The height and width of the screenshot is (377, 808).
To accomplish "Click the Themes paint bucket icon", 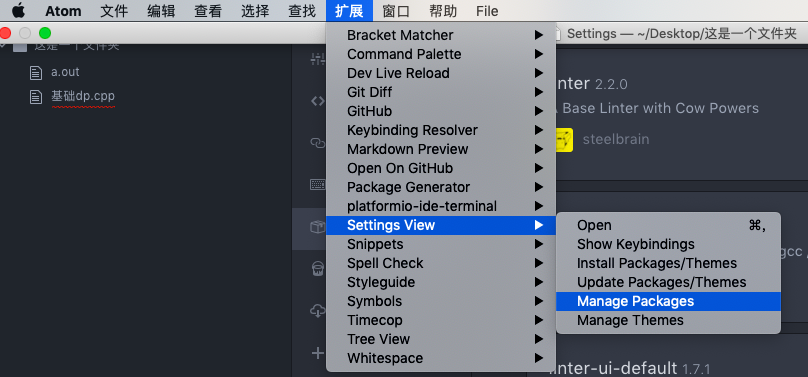I will point(318,268).
